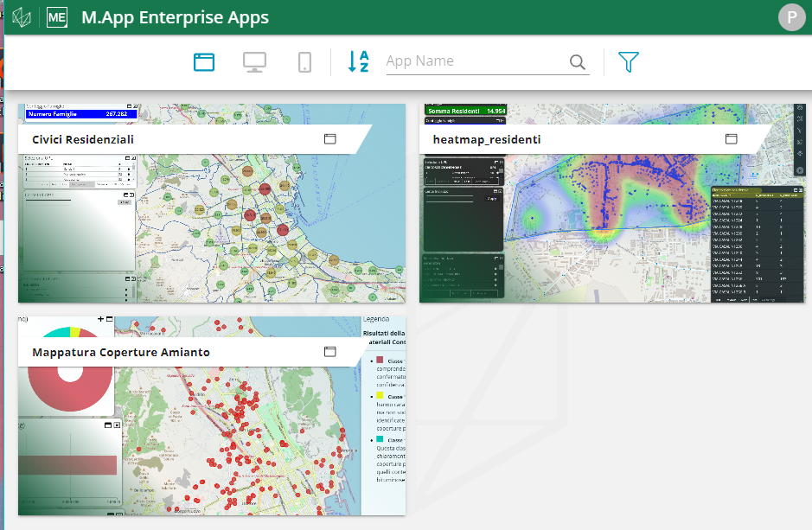The width and height of the screenshot is (812, 530).
Task: Open the user profile avatar P
Action: point(791,17)
